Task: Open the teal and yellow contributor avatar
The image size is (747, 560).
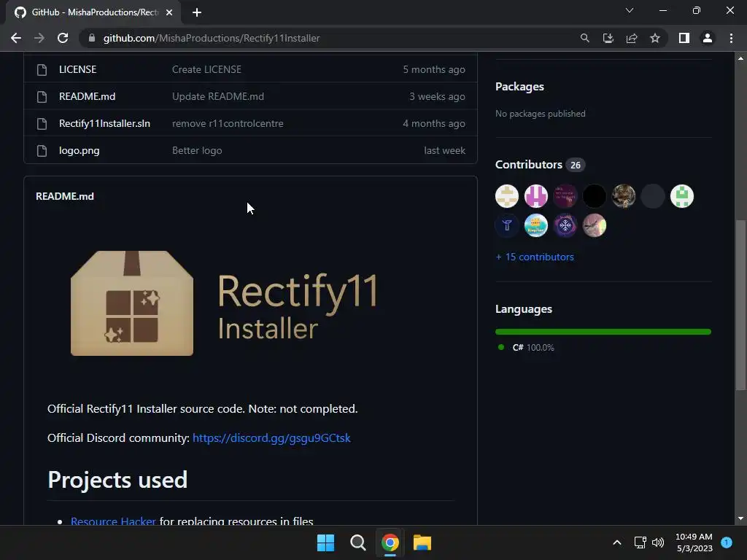Action: 536,225
